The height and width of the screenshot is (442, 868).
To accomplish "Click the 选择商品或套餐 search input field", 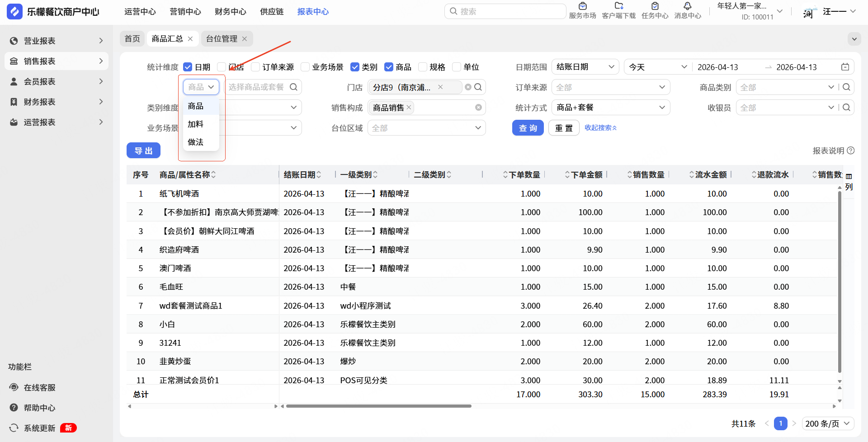I will click(x=257, y=87).
